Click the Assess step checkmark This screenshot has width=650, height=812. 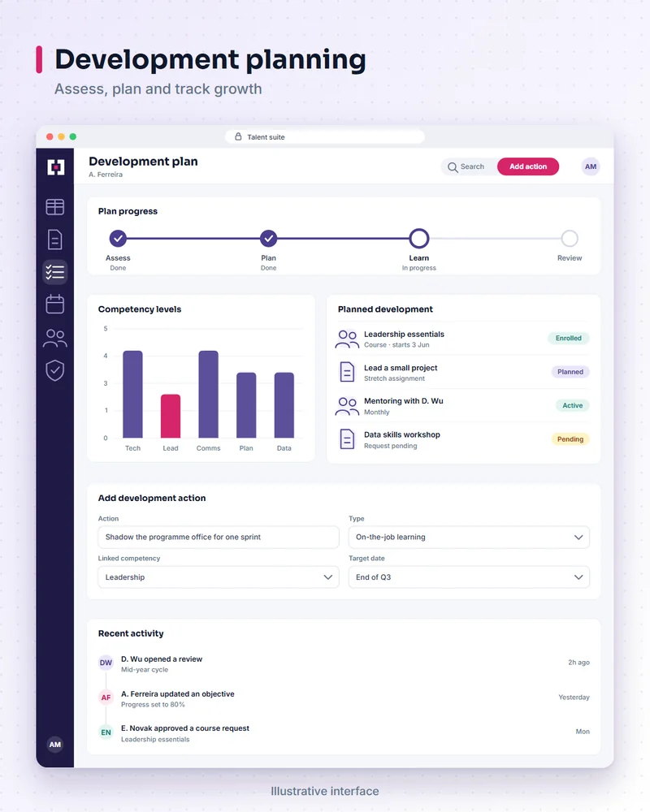[118, 239]
